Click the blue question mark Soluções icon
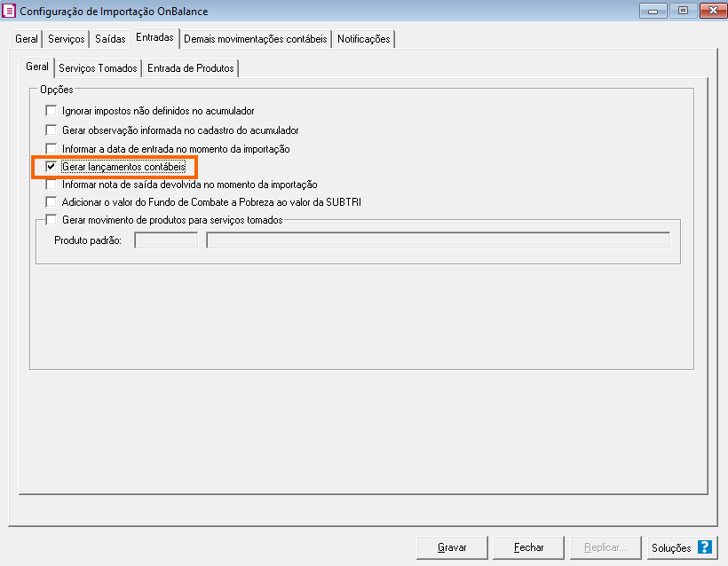This screenshot has height=566, width=728. coord(704,547)
